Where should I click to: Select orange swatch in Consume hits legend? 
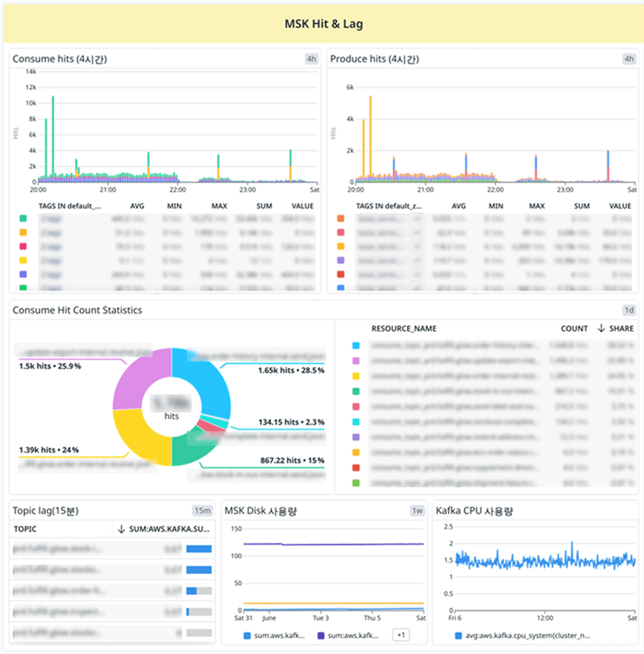coord(23,232)
